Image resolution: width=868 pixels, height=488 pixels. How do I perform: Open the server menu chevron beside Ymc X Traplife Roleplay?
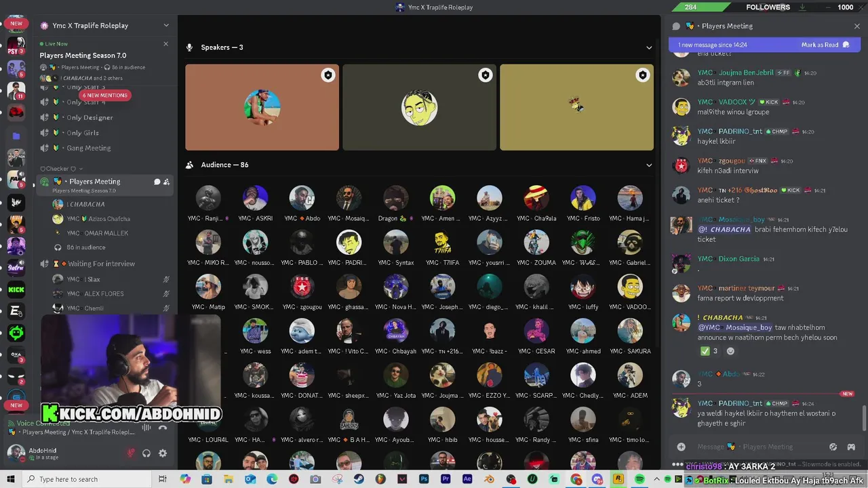pos(166,26)
